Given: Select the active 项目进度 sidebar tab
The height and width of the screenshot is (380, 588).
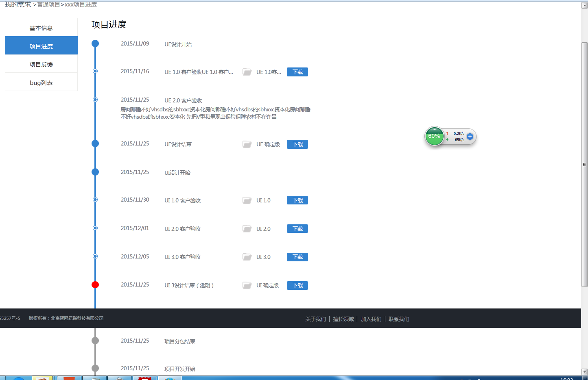Looking at the screenshot, I should (x=41, y=46).
